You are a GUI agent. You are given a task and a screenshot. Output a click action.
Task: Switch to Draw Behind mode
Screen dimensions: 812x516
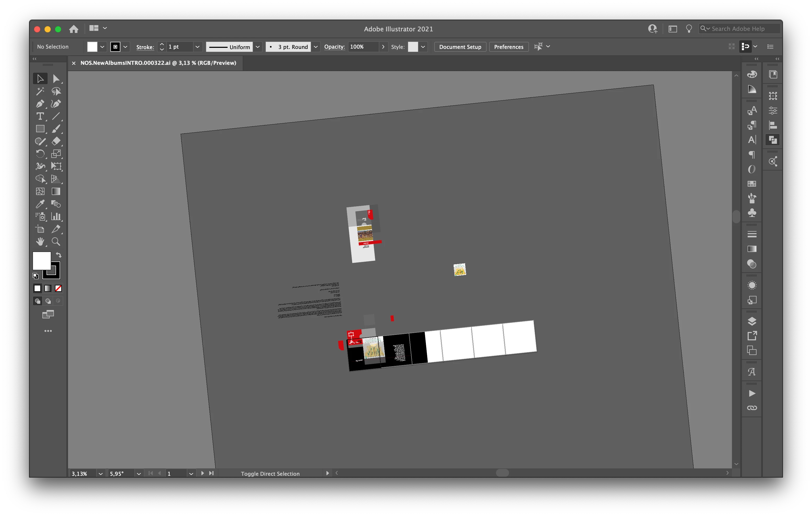coord(48,301)
